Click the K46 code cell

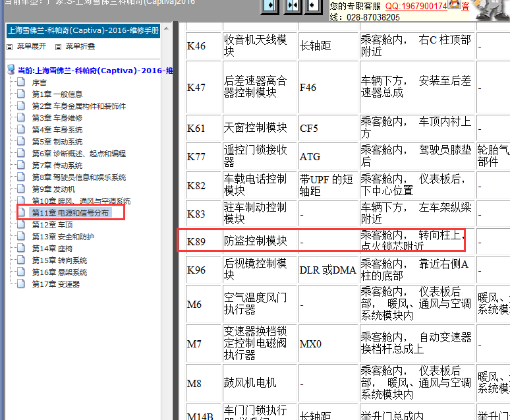tap(204, 46)
